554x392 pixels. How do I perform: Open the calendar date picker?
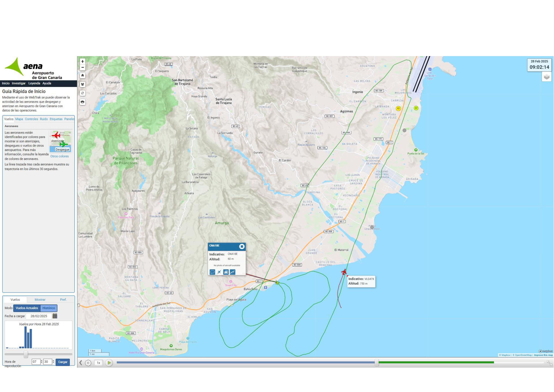55,316
